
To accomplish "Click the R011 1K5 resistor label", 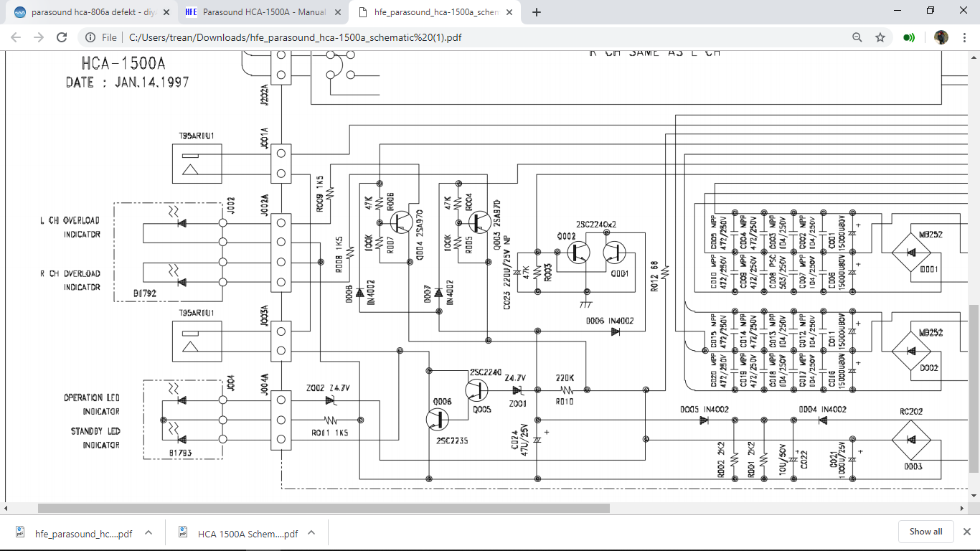I will (329, 433).
